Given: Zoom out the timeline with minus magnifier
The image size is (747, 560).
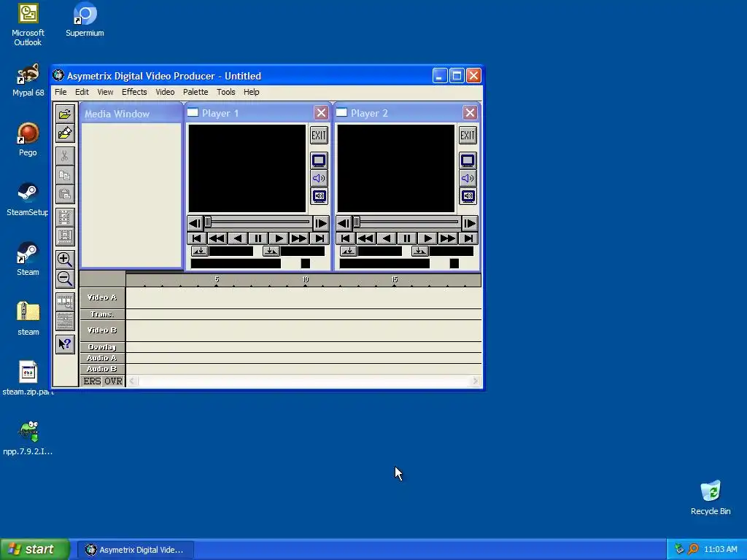Looking at the screenshot, I should (65, 279).
